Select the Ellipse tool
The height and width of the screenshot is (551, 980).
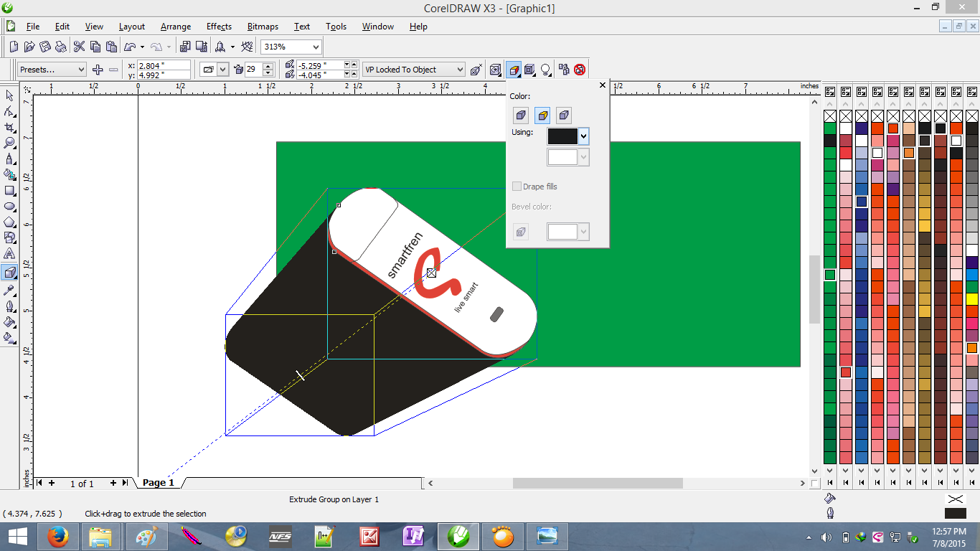(x=9, y=207)
